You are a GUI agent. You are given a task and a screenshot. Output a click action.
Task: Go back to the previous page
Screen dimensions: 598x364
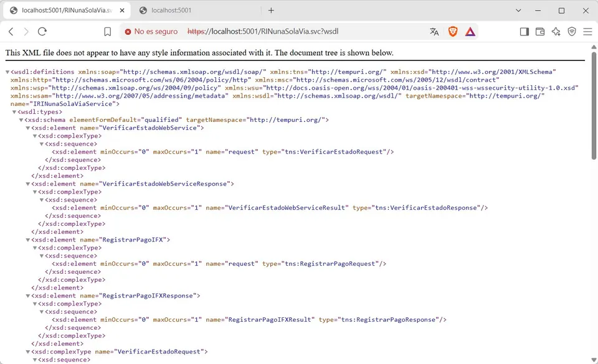11,32
